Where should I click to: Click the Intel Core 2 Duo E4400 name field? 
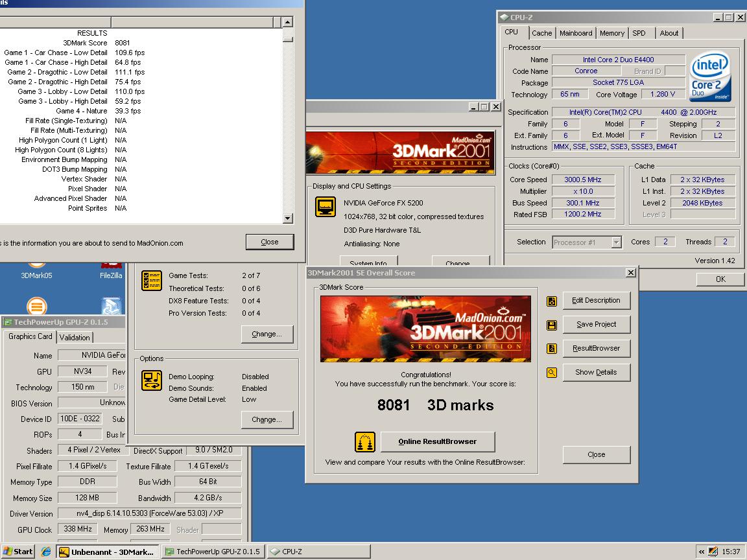point(619,60)
